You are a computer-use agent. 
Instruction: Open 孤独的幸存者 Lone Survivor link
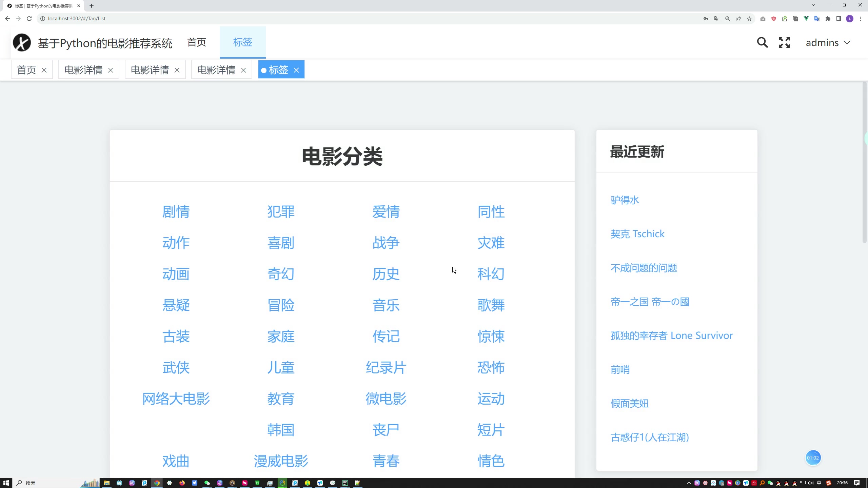pyautogui.click(x=671, y=335)
